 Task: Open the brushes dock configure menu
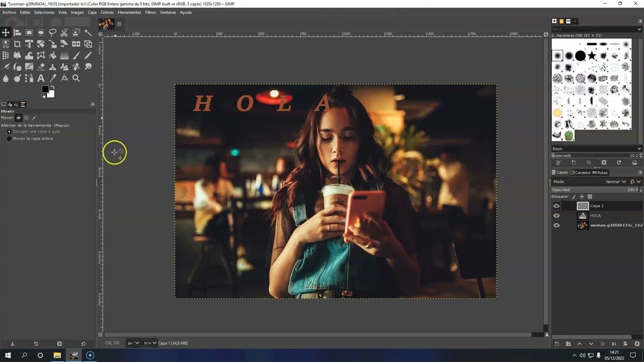(x=640, y=21)
